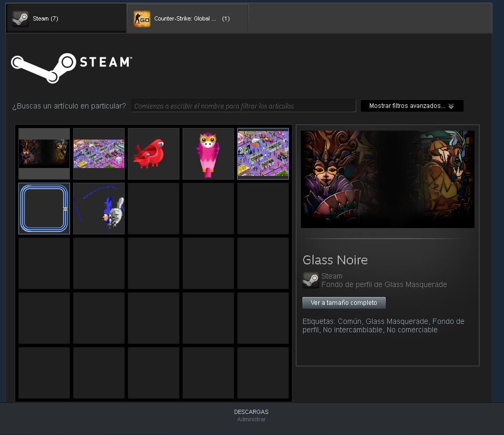
Task: Click the ¿Buscas un artículo en particular? label
Action: (x=69, y=106)
